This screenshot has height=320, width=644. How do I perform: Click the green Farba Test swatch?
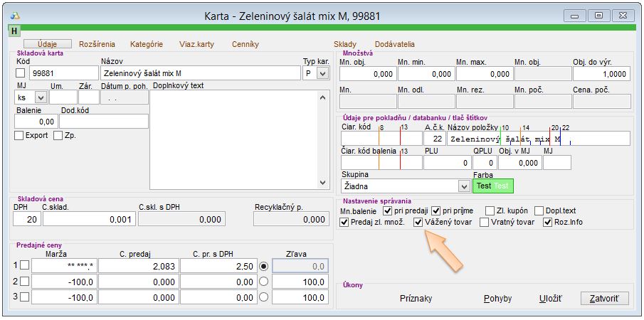492,186
